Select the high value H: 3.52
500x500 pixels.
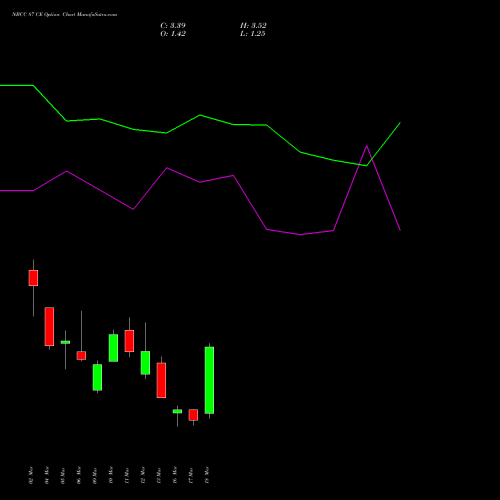(x=253, y=25)
